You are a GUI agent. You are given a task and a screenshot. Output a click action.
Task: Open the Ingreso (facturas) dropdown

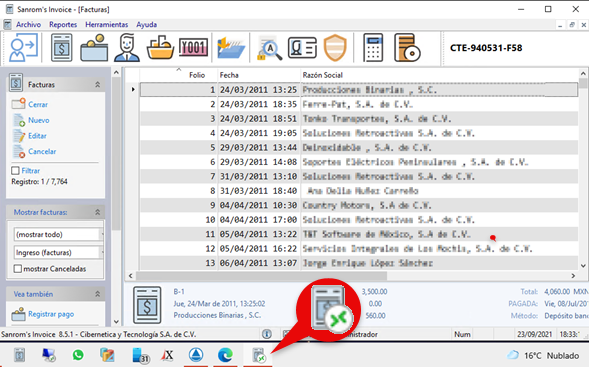58,252
